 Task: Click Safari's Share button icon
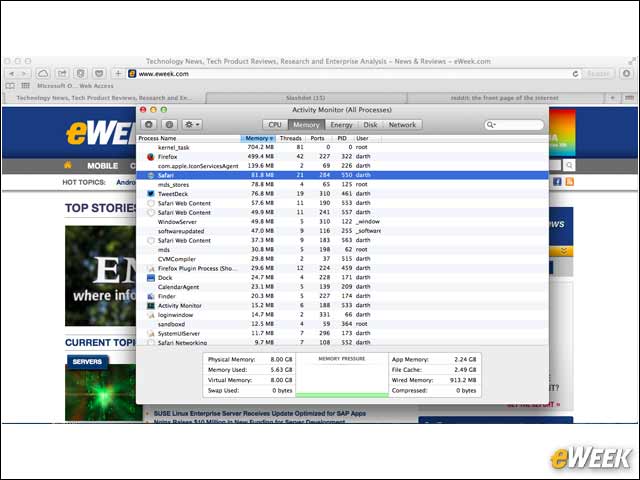(62, 74)
